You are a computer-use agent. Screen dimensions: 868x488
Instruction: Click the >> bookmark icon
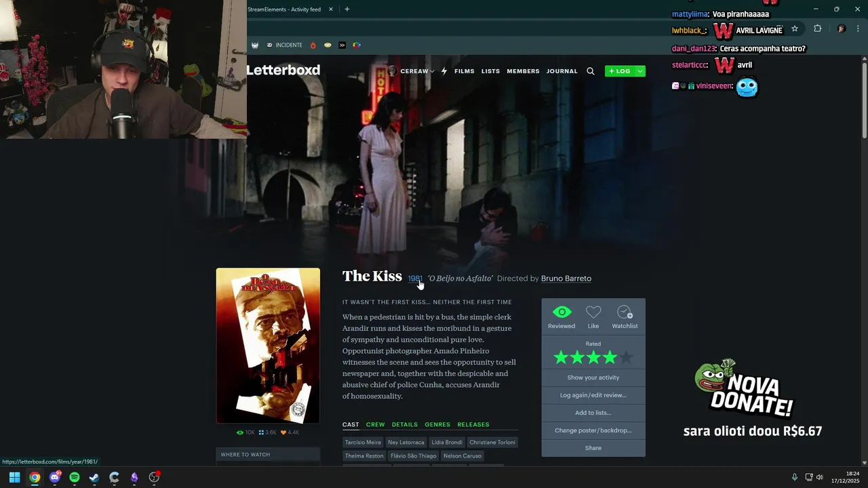pos(342,45)
